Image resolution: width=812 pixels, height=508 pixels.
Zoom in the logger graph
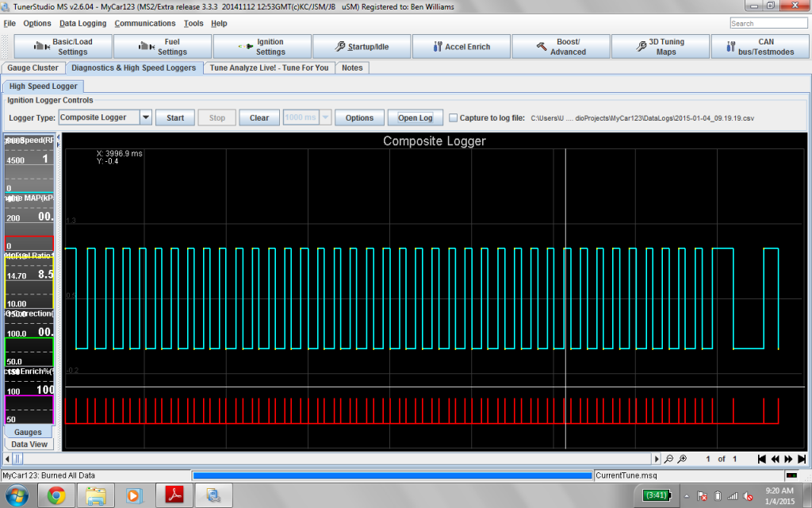pos(682,459)
